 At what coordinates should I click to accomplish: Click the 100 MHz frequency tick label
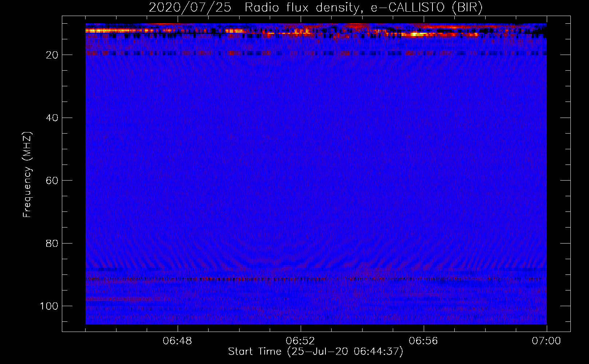click(x=50, y=306)
